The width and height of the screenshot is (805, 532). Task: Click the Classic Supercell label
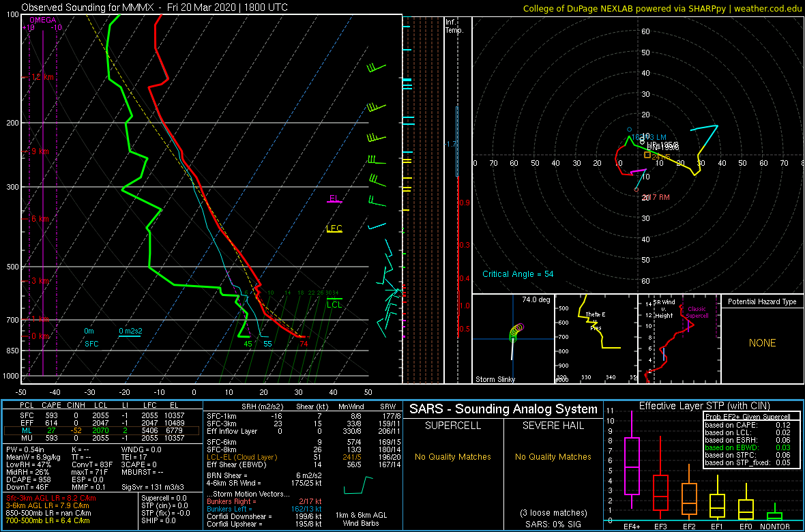(x=698, y=312)
